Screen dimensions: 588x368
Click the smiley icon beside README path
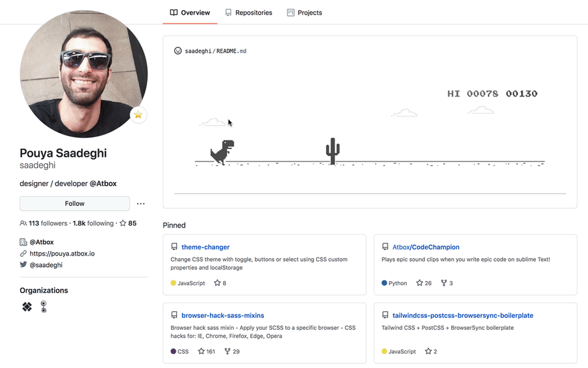tap(178, 51)
